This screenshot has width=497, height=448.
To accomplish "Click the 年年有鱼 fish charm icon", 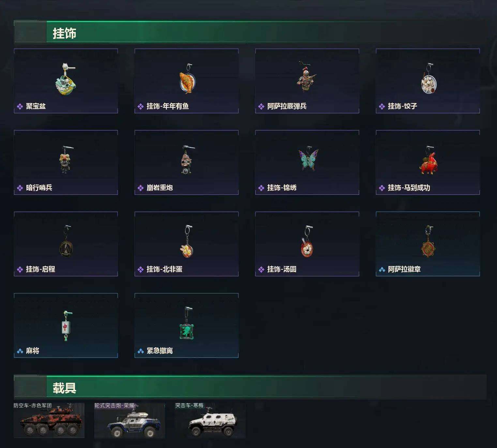I will [x=187, y=79].
